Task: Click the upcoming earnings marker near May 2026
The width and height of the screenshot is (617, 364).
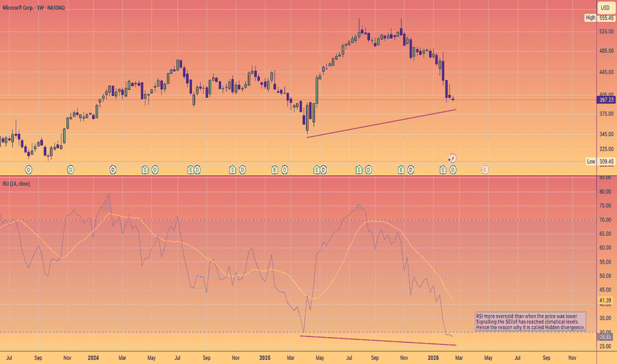Action: pyautogui.click(x=485, y=169)
